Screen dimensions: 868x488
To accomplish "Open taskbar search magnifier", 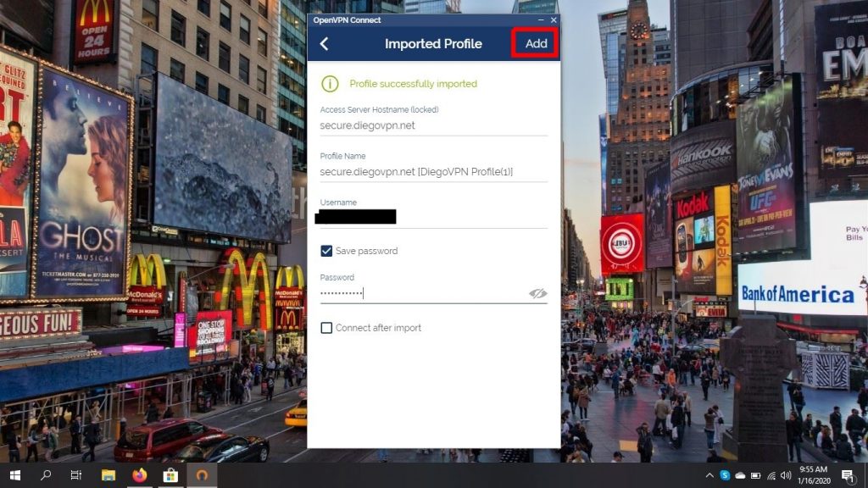I will pyautogui.click(x=46, y=475).
